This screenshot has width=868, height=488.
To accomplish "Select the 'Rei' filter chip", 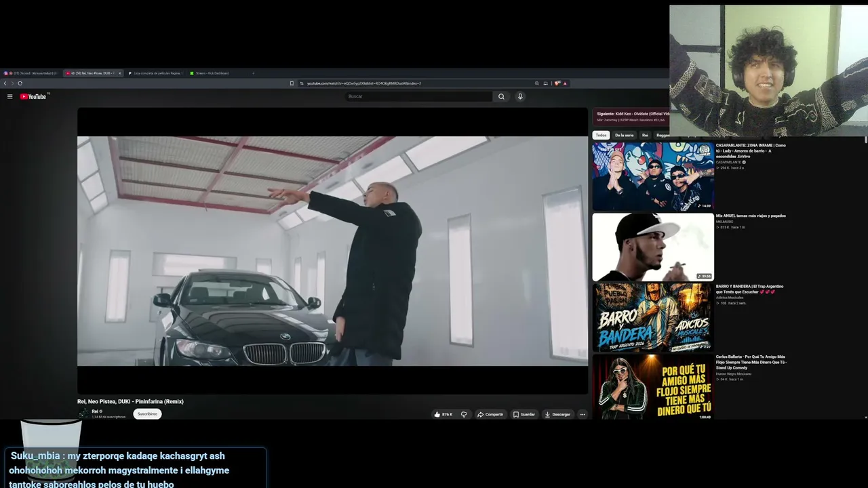I will pyautogui.click(x=645, y=135).
